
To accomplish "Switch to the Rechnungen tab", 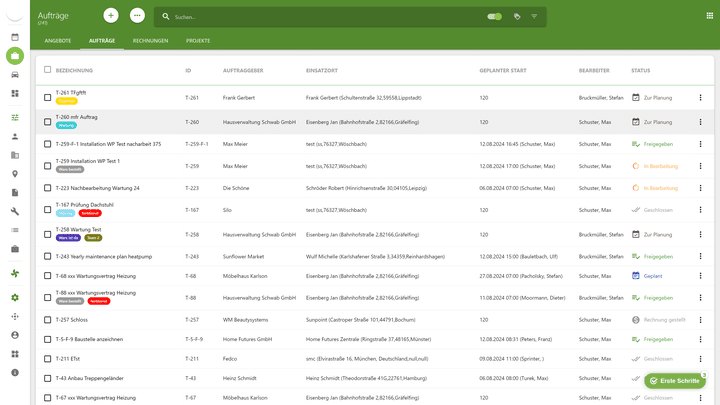I will (x=150, y=41).
